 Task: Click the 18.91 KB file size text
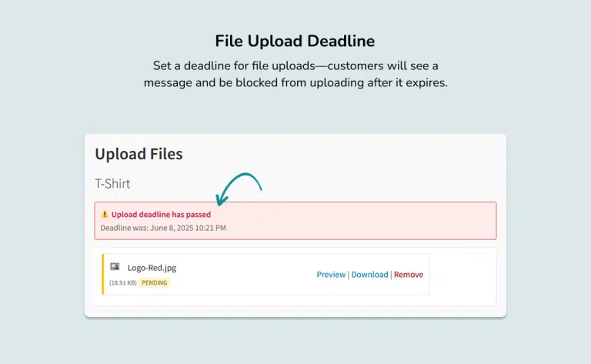(123, 282)
